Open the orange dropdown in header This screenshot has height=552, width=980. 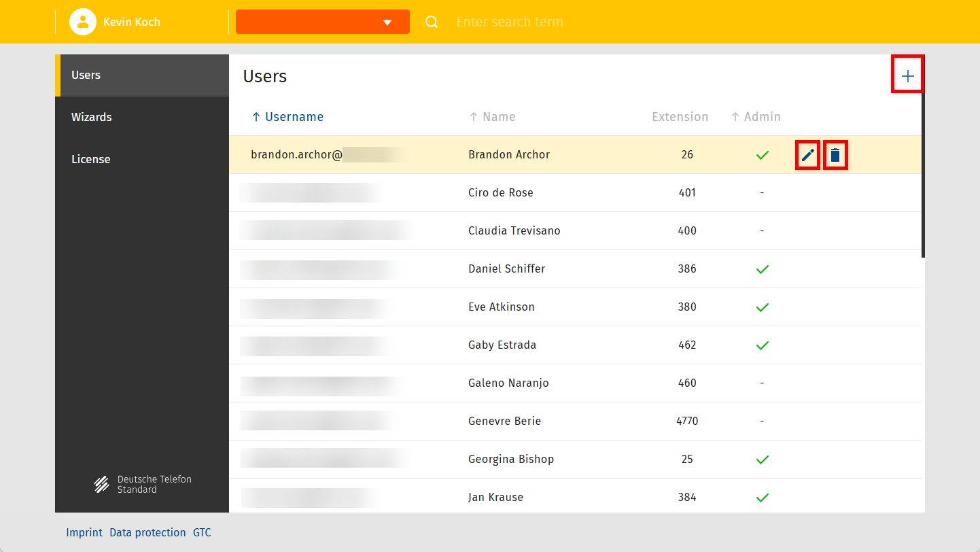pos(322,22)
